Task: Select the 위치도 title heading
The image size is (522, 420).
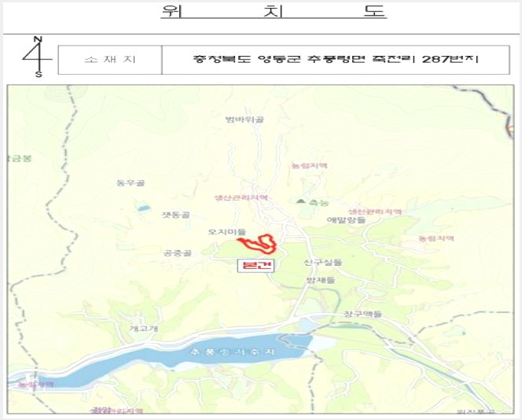Action: pos(274,11)
